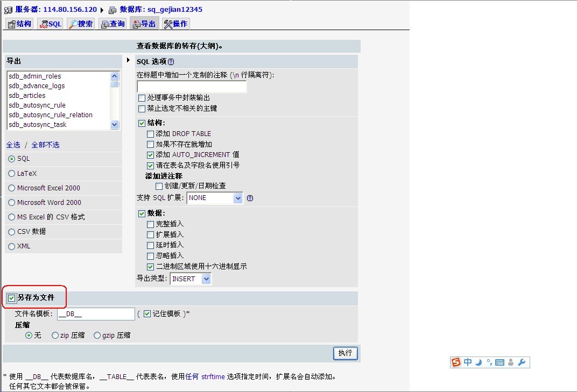
Task: Click the punctuation icon in IME bar
Action: (x=489, y=362)
